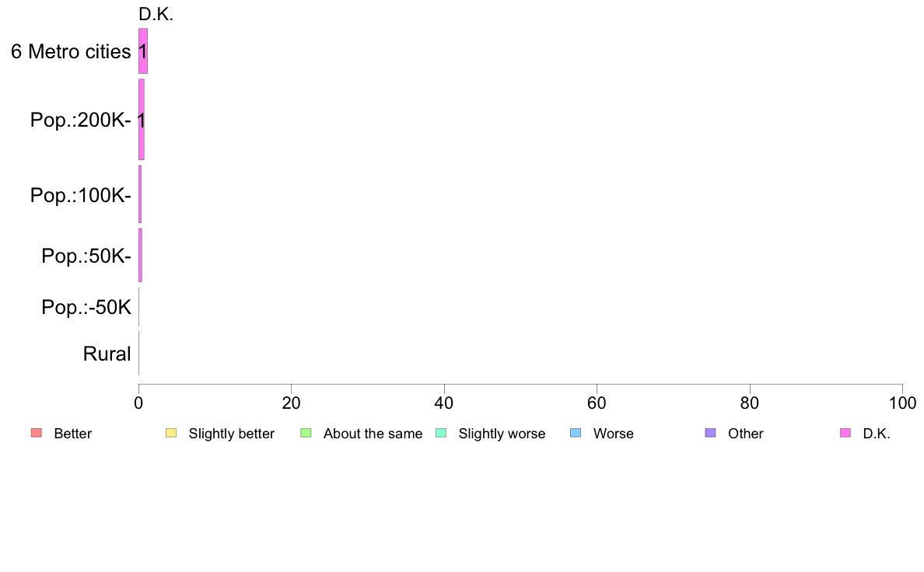Select the Pop.:200K- pink bar
Viewport: 924px width, 572px height.
tap(142, 120)
